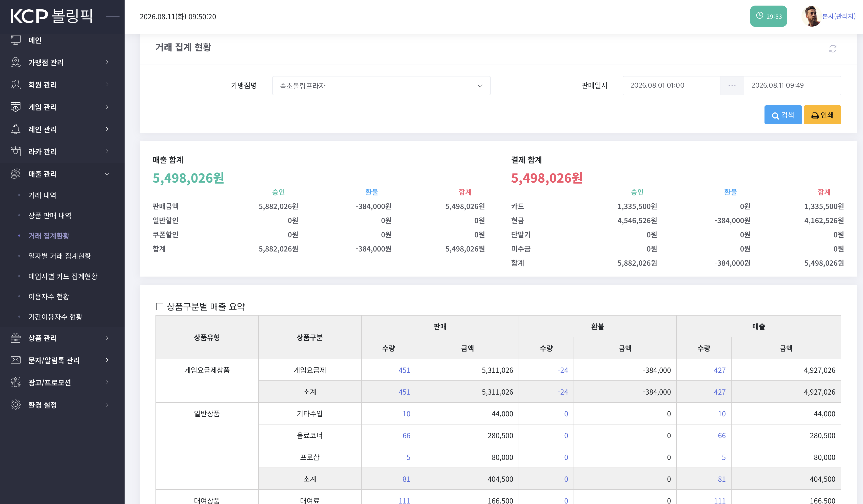Click the coins icon for 매출 관리
This screenshot has height=504, width=863.
15,174
